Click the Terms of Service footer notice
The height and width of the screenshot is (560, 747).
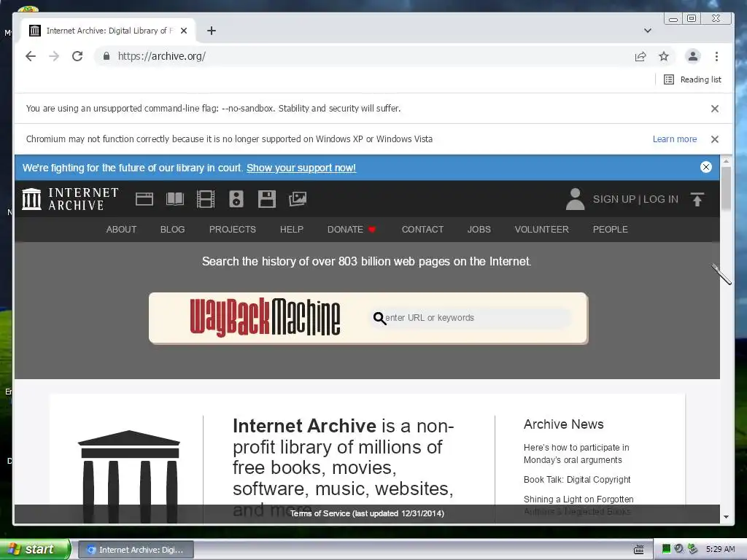pyautogui.click(x=367, y=513)
